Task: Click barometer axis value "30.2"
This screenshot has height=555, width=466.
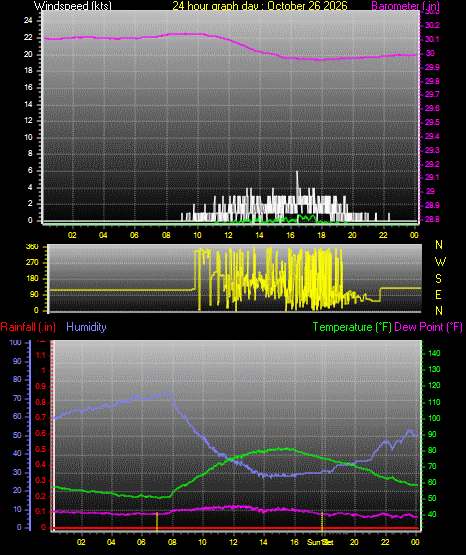Action: tap(432, 25)
